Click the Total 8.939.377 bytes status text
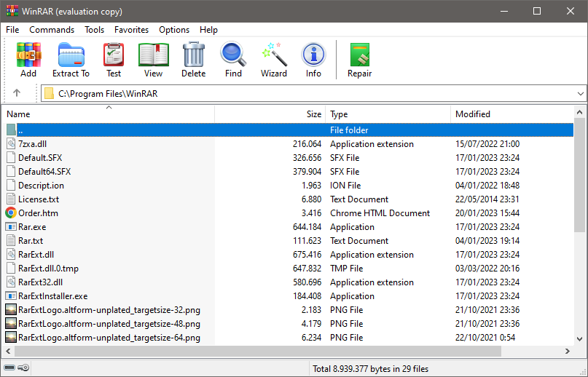The image size is (588, 377). (370, 369)
